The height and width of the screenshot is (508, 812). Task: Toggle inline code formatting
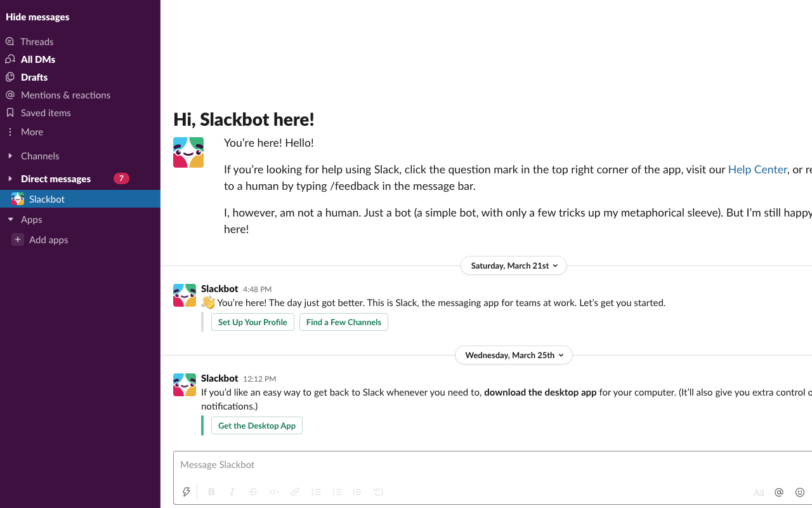point(274,491)
